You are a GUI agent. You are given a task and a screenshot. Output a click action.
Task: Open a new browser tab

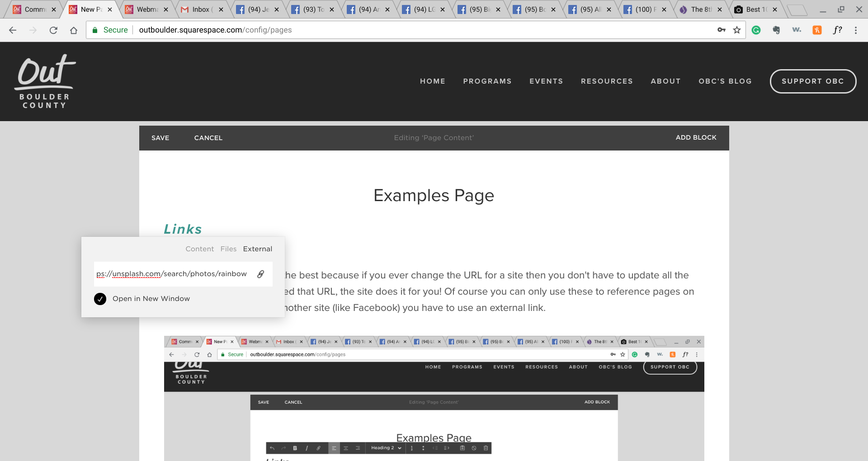797,9
